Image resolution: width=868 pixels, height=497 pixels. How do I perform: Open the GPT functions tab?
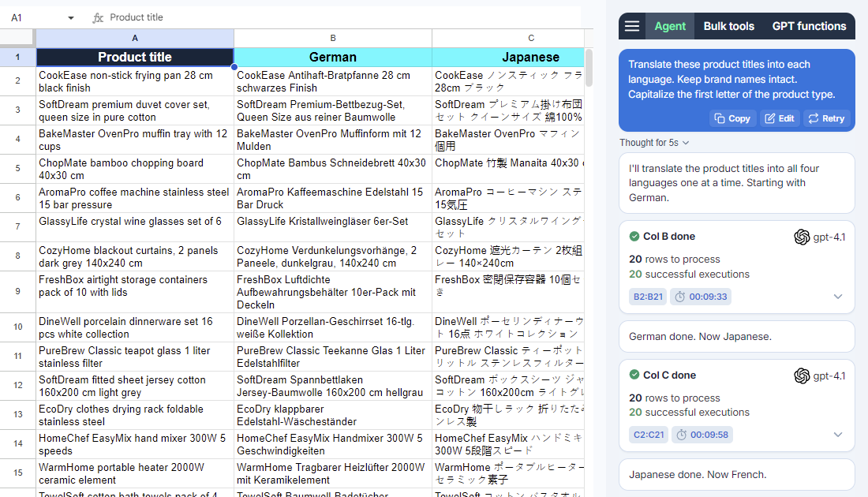(x=809, y=26)
